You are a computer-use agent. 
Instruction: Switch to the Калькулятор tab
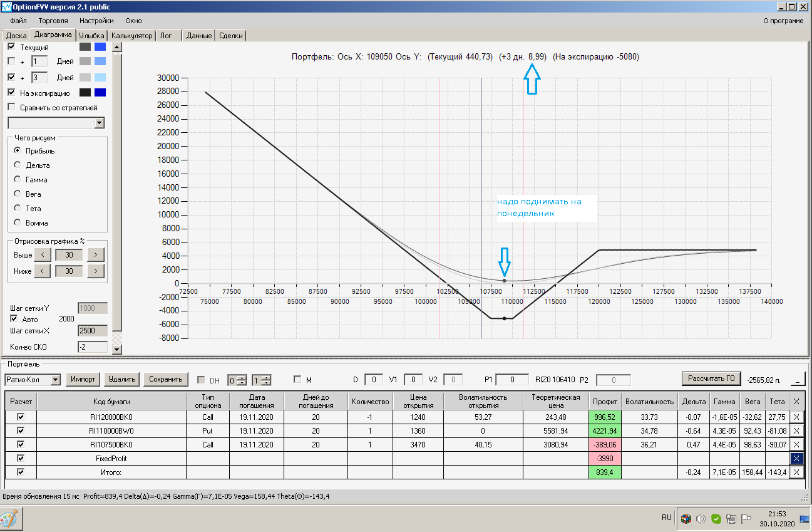pos(132,36)
